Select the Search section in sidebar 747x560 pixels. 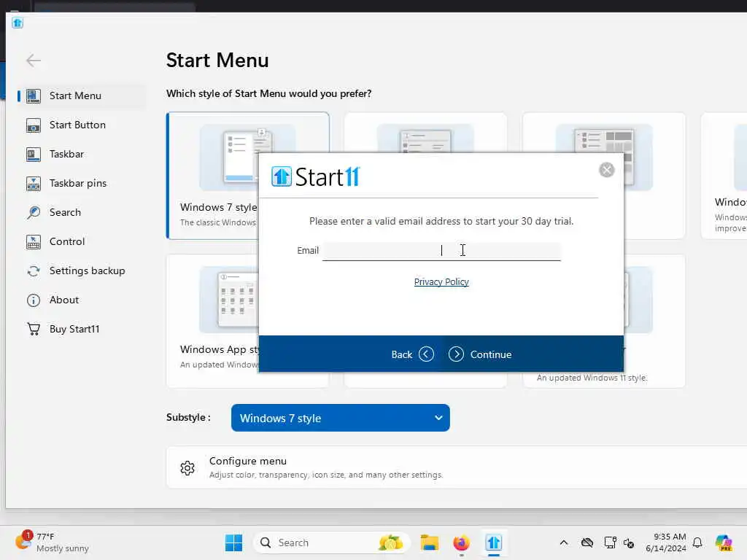click(81, 212)
